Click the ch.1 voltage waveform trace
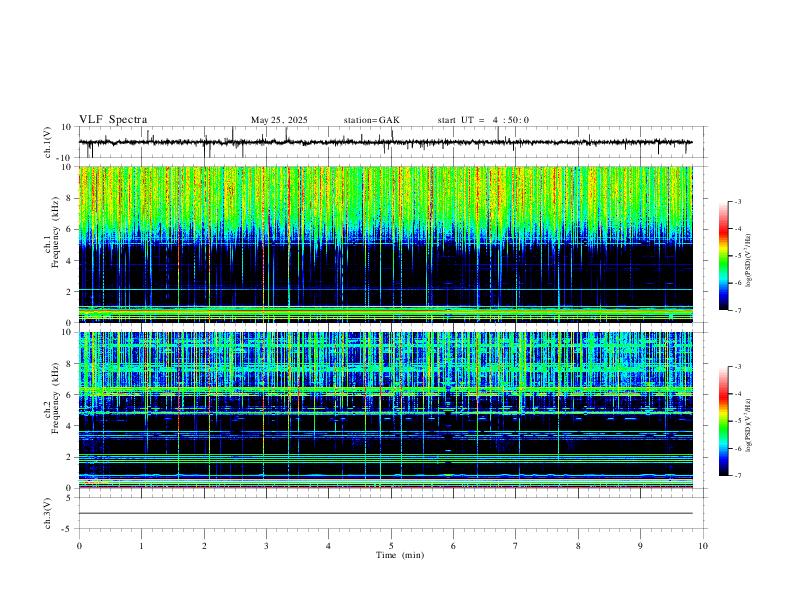This screenshot has height=612, width=792. (385, 142)
